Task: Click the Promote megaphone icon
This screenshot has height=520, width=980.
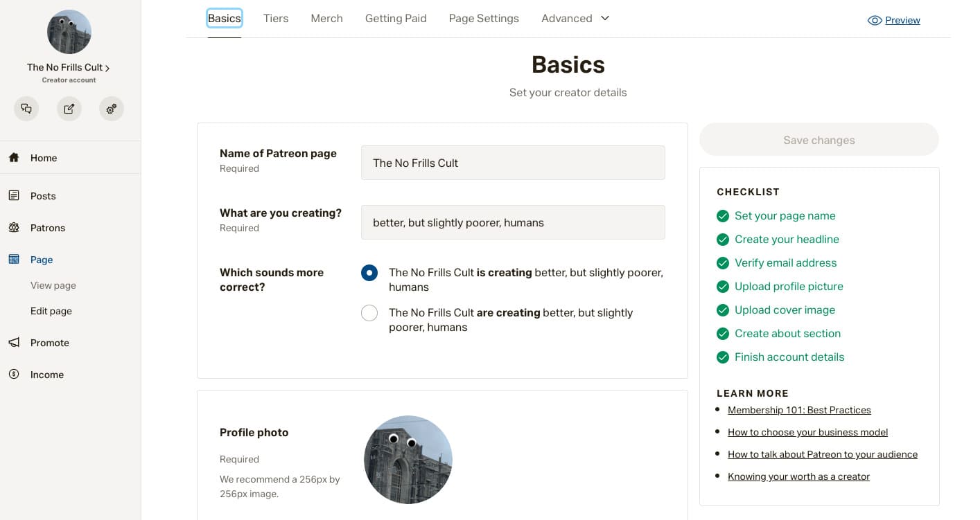Action: coord(14,343)
